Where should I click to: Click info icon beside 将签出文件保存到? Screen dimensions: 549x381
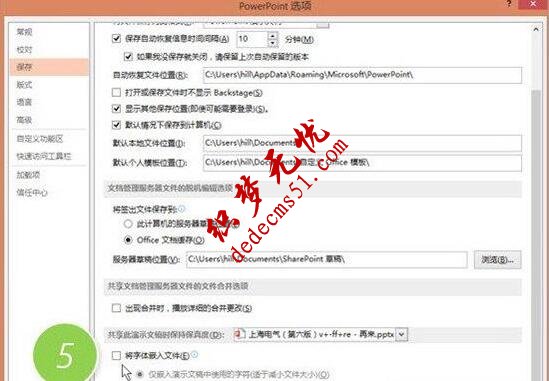click(x=181, y=209)
